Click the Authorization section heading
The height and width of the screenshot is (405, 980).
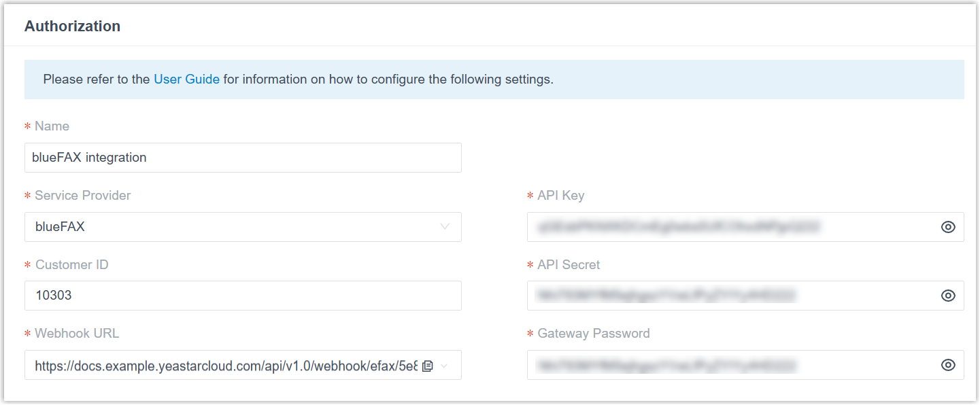(72, 27)
